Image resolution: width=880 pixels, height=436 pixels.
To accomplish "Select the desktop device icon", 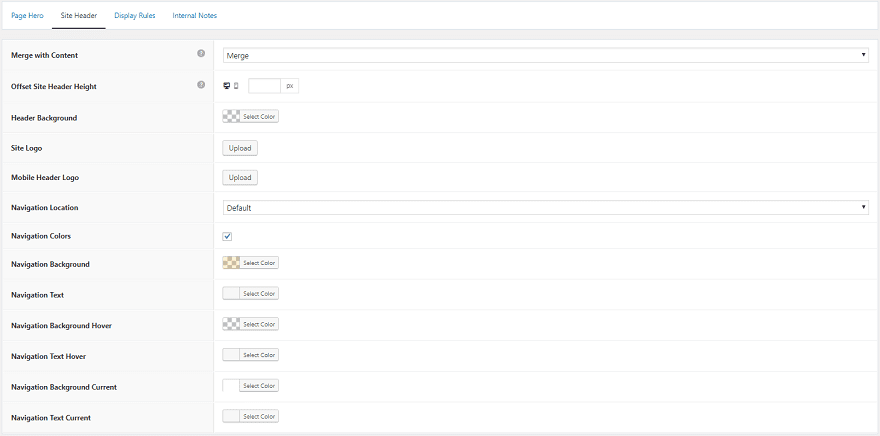I will click(226, 86).
